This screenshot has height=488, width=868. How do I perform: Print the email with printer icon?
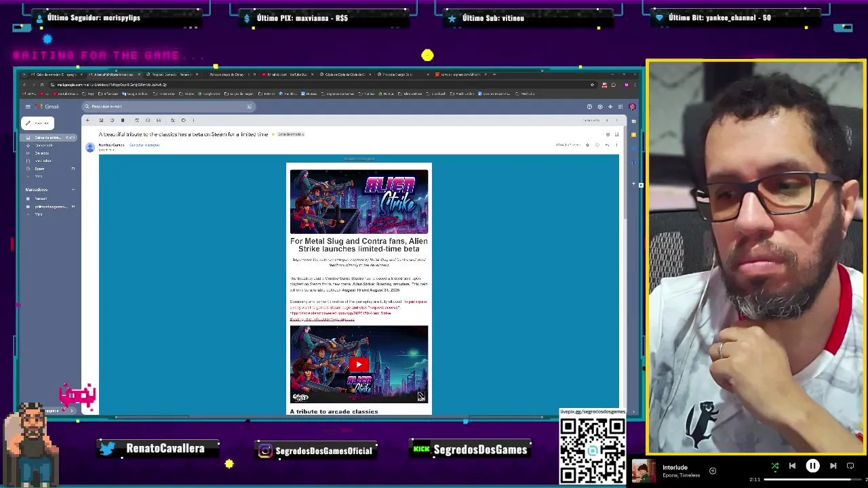click(608, 134)
